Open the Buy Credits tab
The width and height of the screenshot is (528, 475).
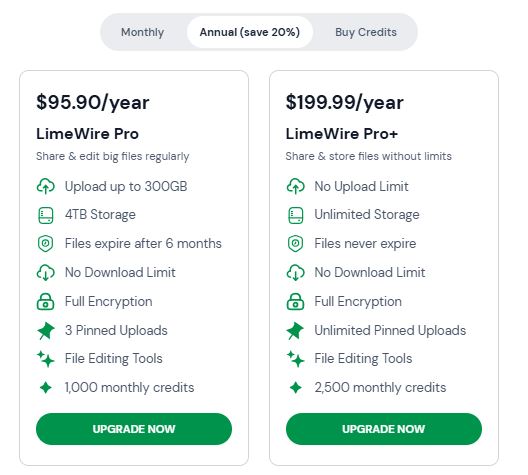coord(366,32)
